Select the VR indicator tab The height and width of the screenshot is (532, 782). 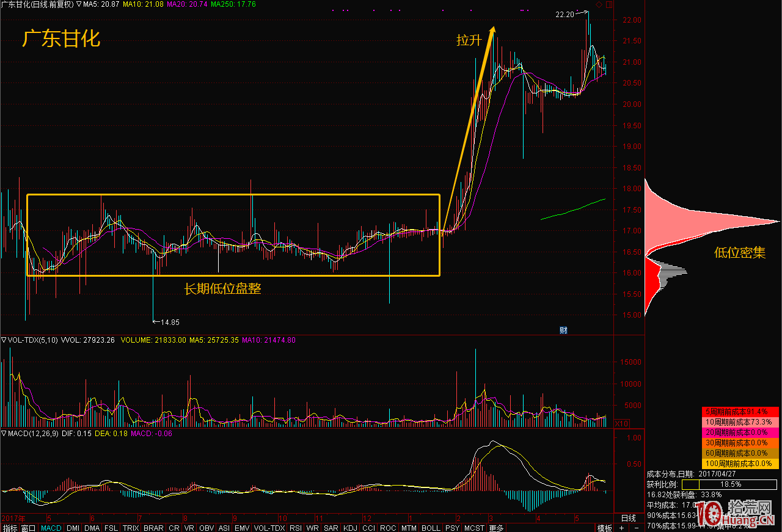click(x=189, y=528)
